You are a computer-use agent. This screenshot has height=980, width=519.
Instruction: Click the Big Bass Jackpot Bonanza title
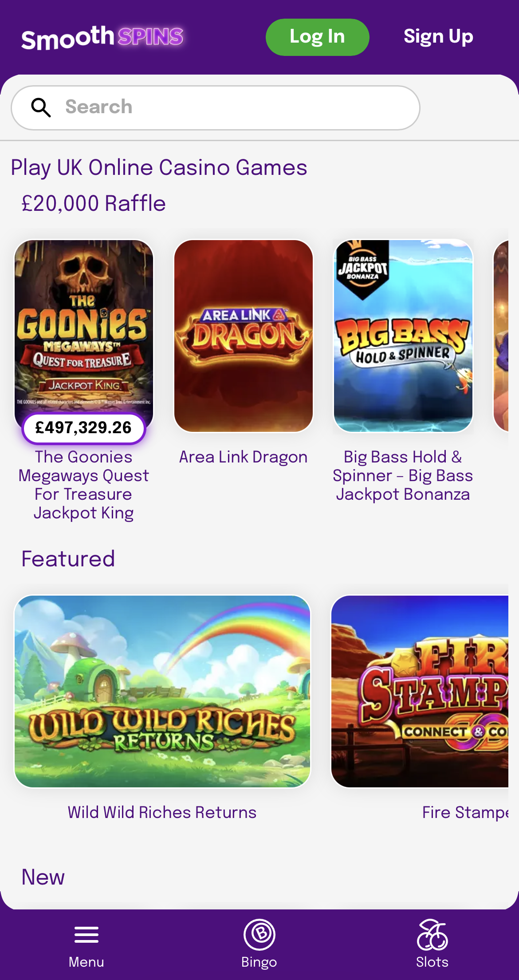403,476
